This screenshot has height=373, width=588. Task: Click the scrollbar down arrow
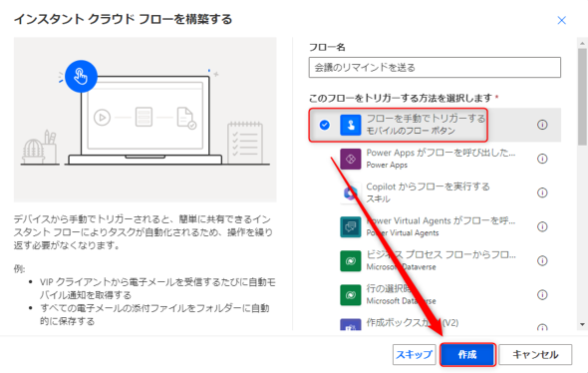click(582, 324)
